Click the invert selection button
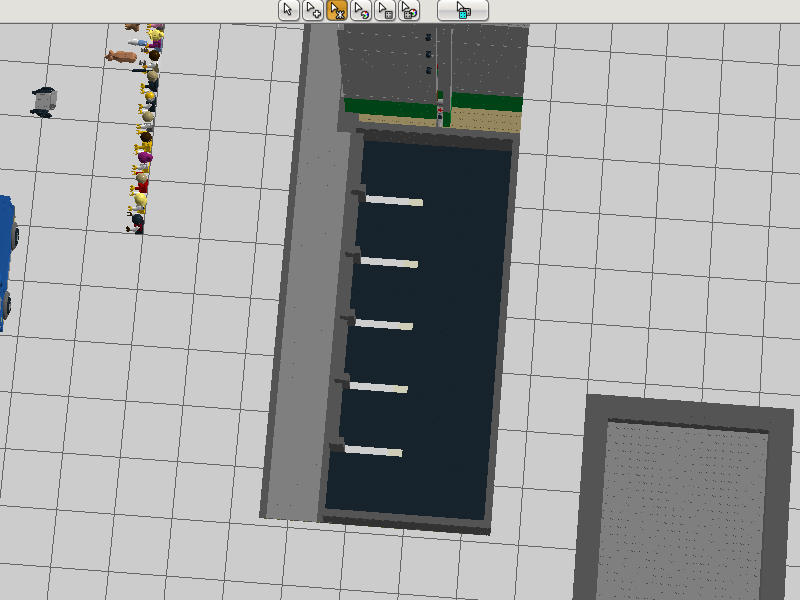Viewport: 800px width, 600px height. point(463,10)
